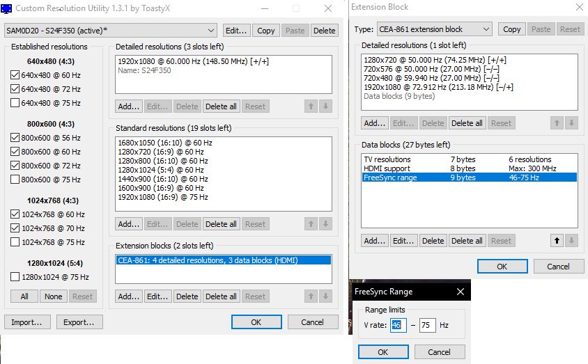Viewport: 588px width, 364px height.
Task: Click Cancel in the FreeSync Range dialog
Action: point(439,352)
